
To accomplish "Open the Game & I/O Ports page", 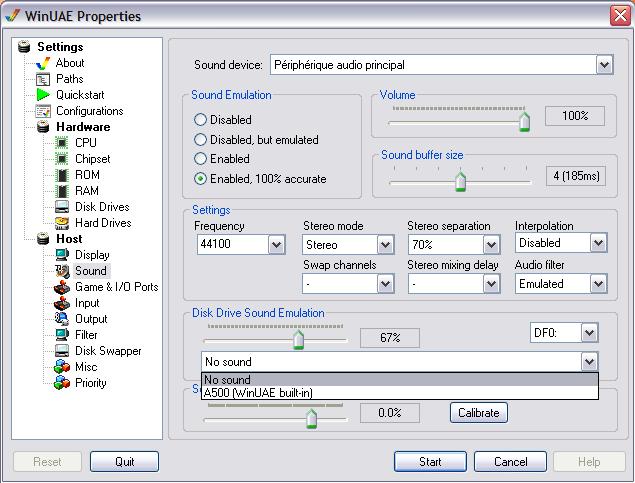I will pos(117,287).
